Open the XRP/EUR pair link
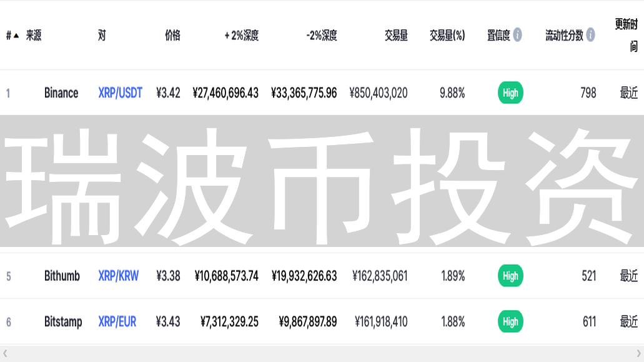The width and height of the screenshot is (644, 362). (117, 321)
